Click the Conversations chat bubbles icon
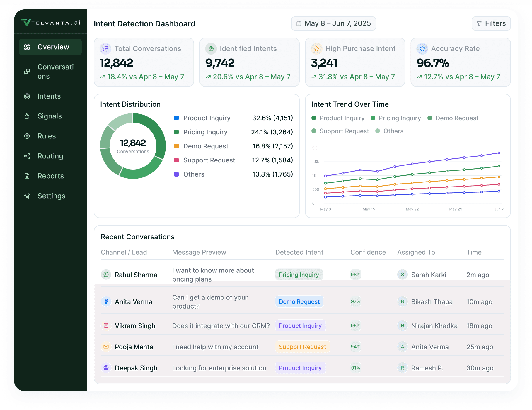Screen dimensions: 532x410 click(27, 72)
